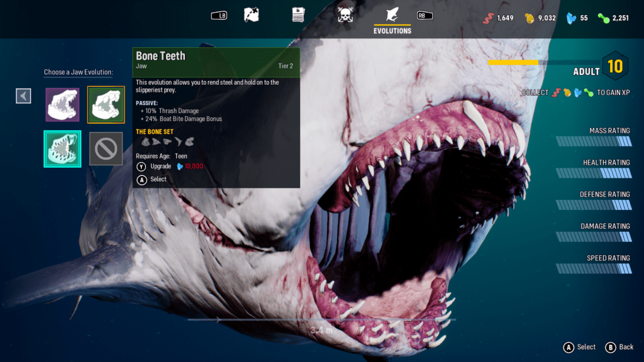The image size is (644, 362).
Task: Click the green mutagen nutrient counter
Action: (x=614, y=18)
